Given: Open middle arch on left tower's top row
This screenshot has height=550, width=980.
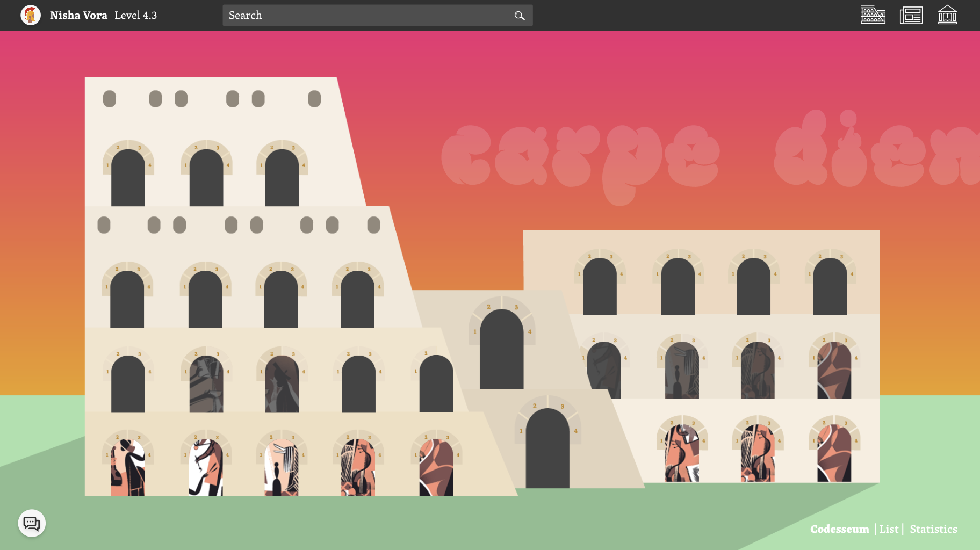Looking at the screenshot, I should click(x=206, y=178).
